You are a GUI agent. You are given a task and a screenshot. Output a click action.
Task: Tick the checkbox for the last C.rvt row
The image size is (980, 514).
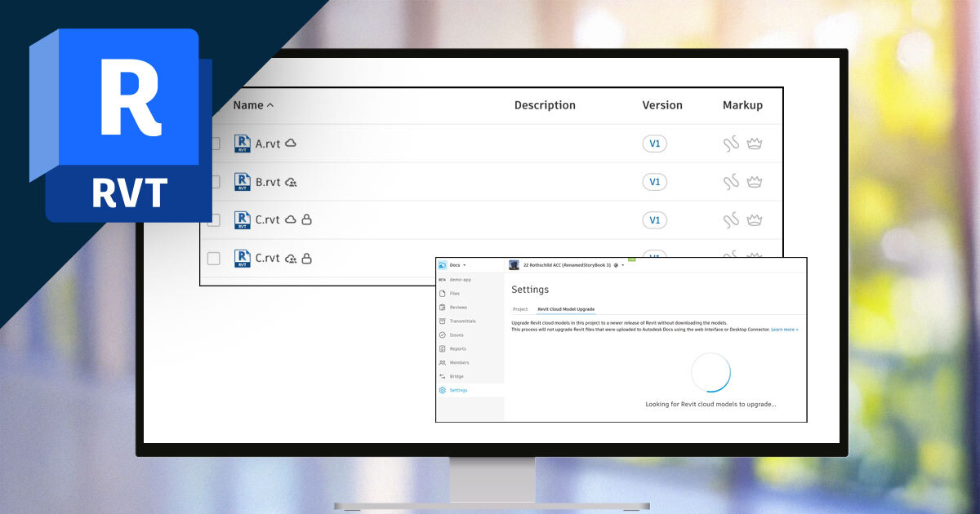click(x=213, y=259)
